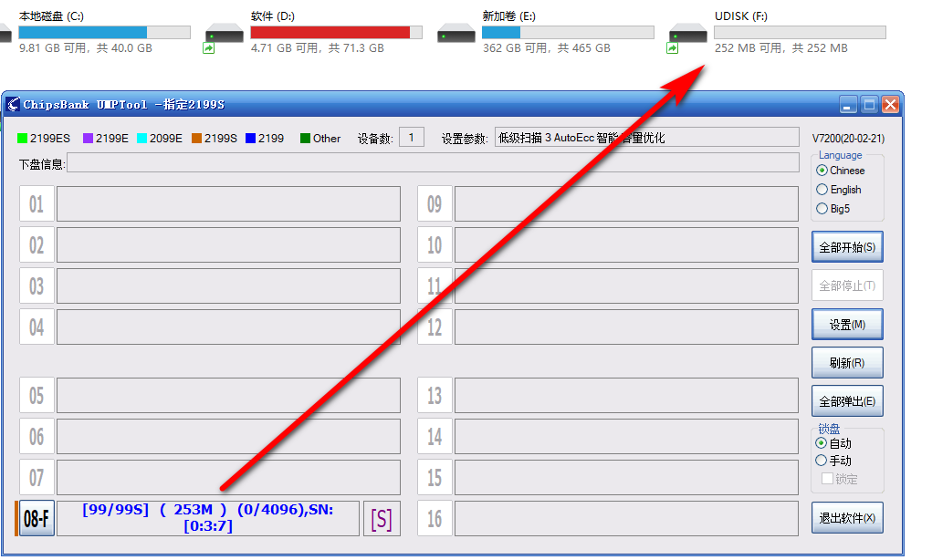Viewport: 932px width, 560px height.
Task: Select the 08-F port button
Action: (x=37, y=518)
